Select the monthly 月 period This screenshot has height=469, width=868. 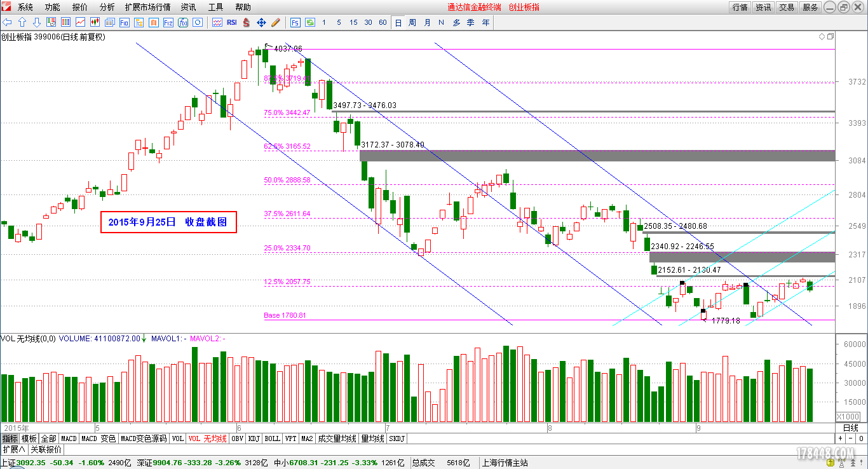pyautogui.click(x=427, y=22)
